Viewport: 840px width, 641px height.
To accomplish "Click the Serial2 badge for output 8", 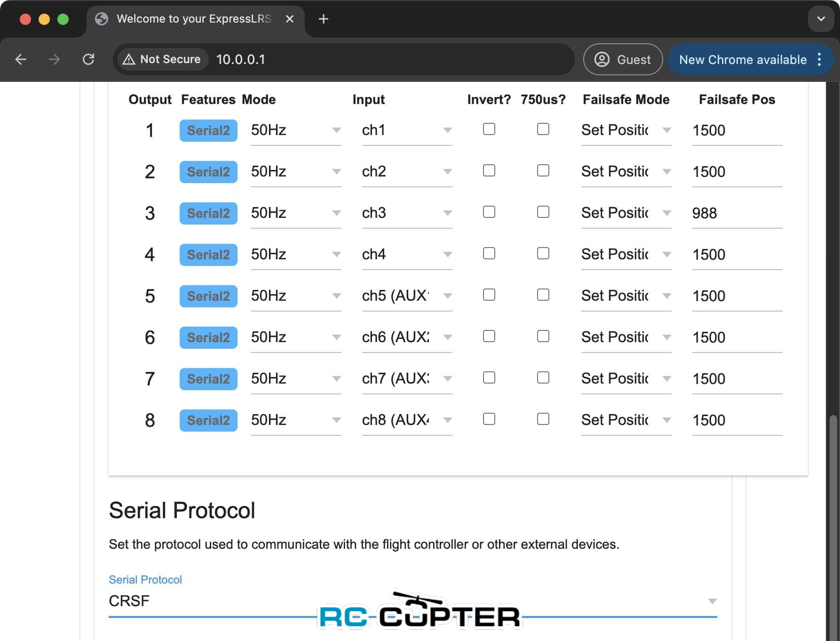I will click(208, 420).
